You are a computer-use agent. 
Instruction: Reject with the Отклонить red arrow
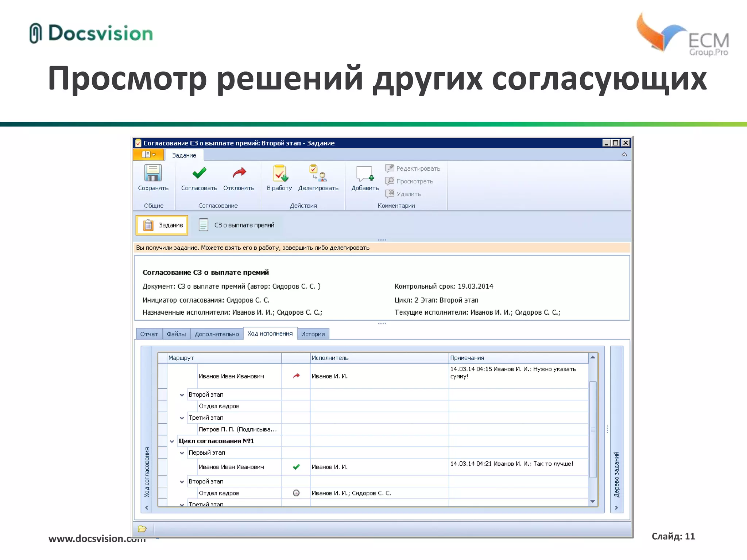239,172
